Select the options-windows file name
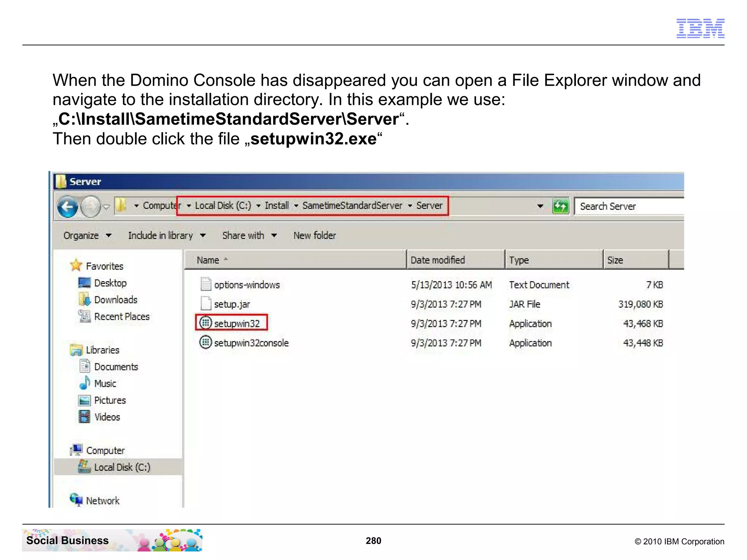This screenshot has width=747, height=560. pyautogui.click(x=247, y=285)
